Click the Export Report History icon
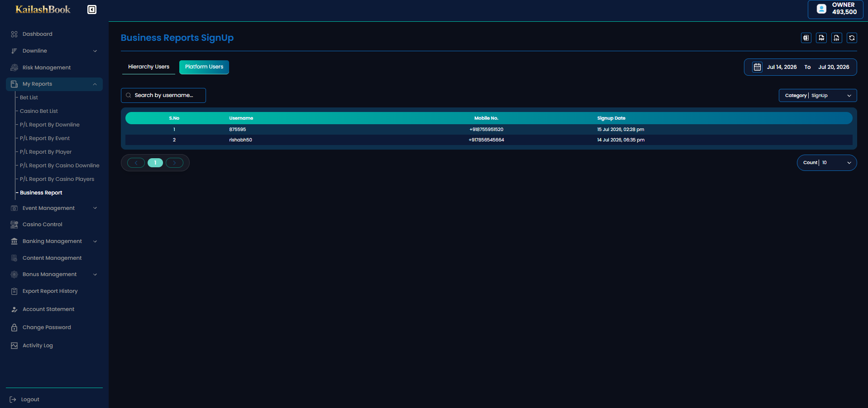 point(14,291)
